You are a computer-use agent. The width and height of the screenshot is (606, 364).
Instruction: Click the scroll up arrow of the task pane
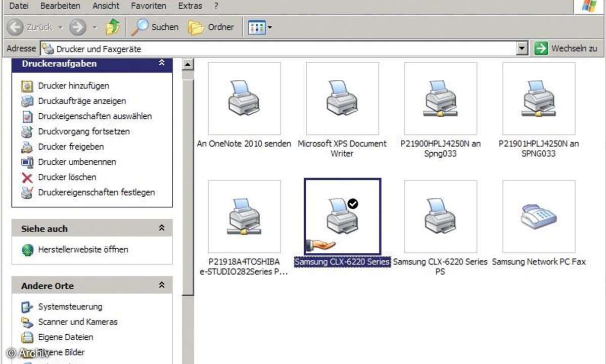tap(188, 64)
